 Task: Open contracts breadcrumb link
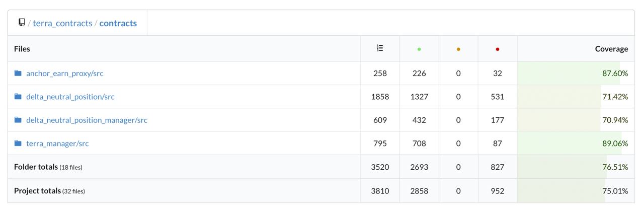click(x=118, y=23)
